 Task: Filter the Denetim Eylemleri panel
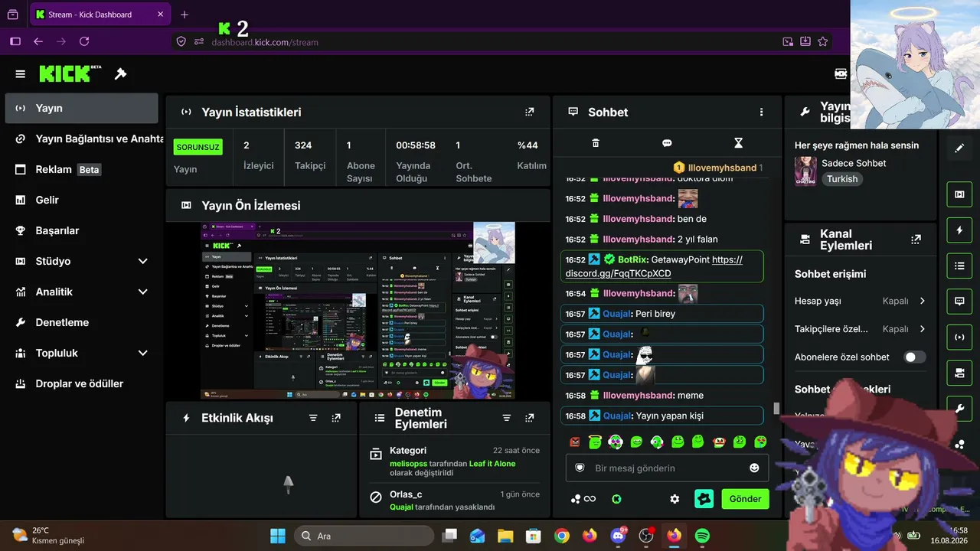506,418
